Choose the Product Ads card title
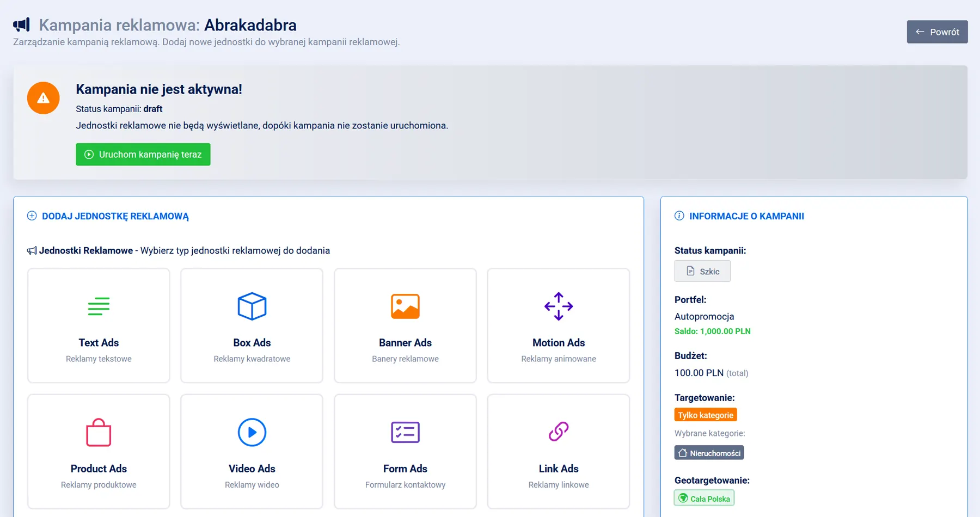Image resolution: width=980 pixels, height=517 pixels. (x=99, y=469)
